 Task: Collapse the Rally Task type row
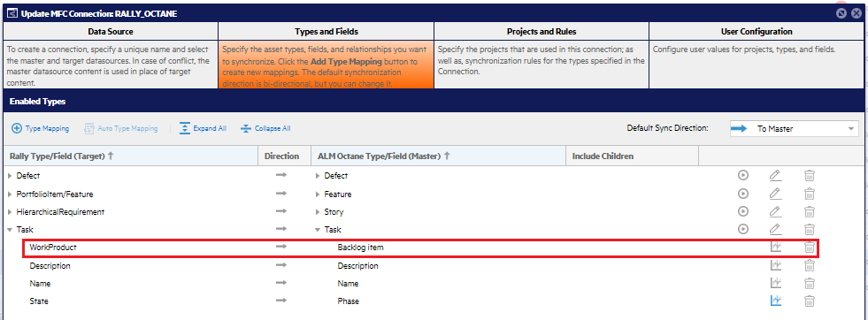[10, 229]
